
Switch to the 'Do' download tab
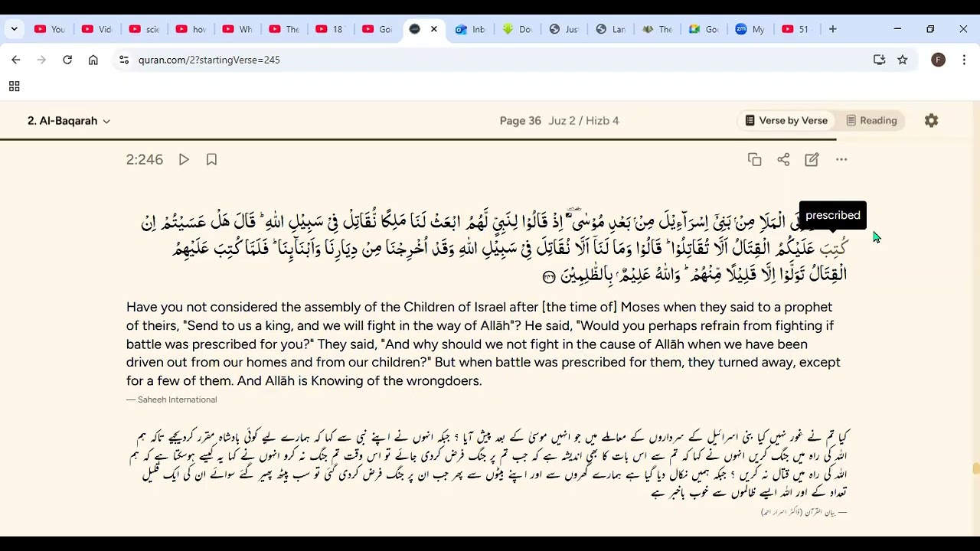click(517, 29)
